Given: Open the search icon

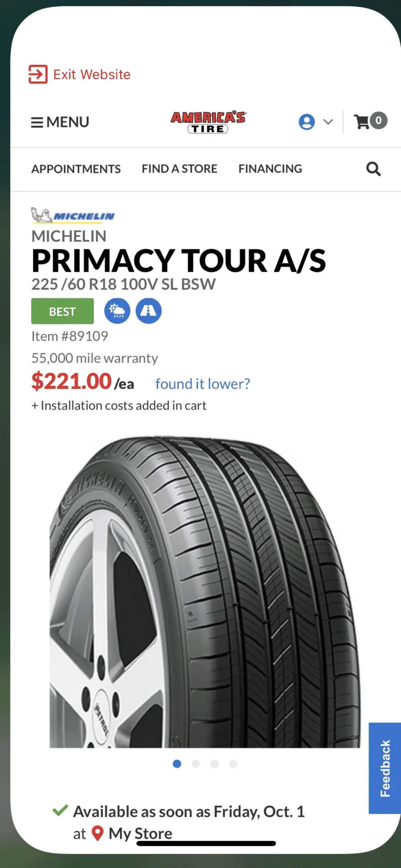Looking at the screenshot, I should point(373,169).
